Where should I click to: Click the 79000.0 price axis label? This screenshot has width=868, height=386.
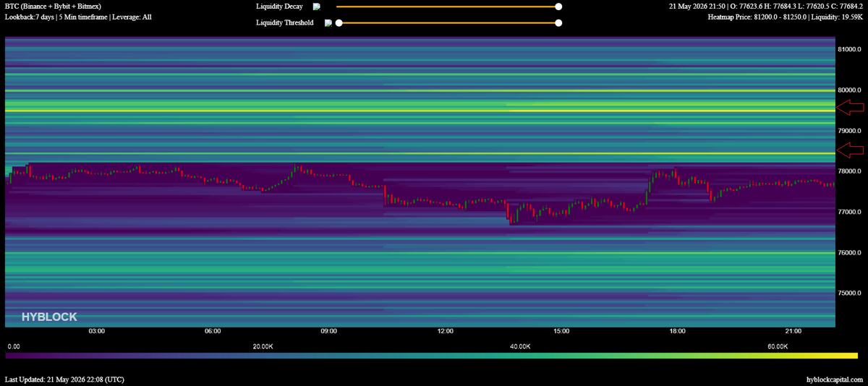[851, 131]
